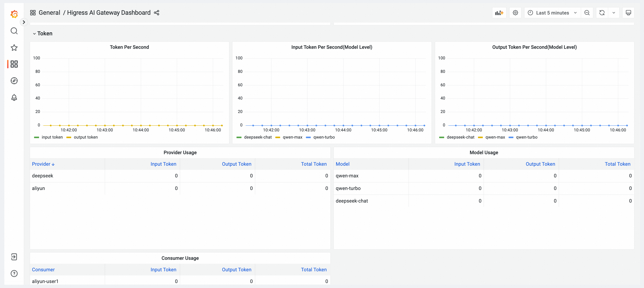Open dashboard settings gear
Screen dimensions: 644x288
(515, 13)
